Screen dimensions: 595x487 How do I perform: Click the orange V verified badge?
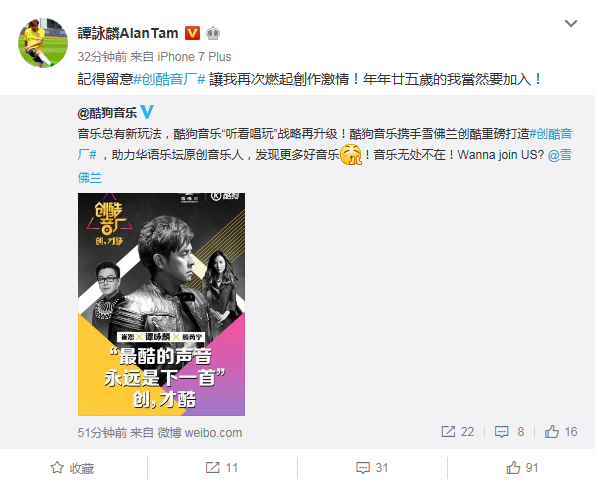[x=192, y=33]
